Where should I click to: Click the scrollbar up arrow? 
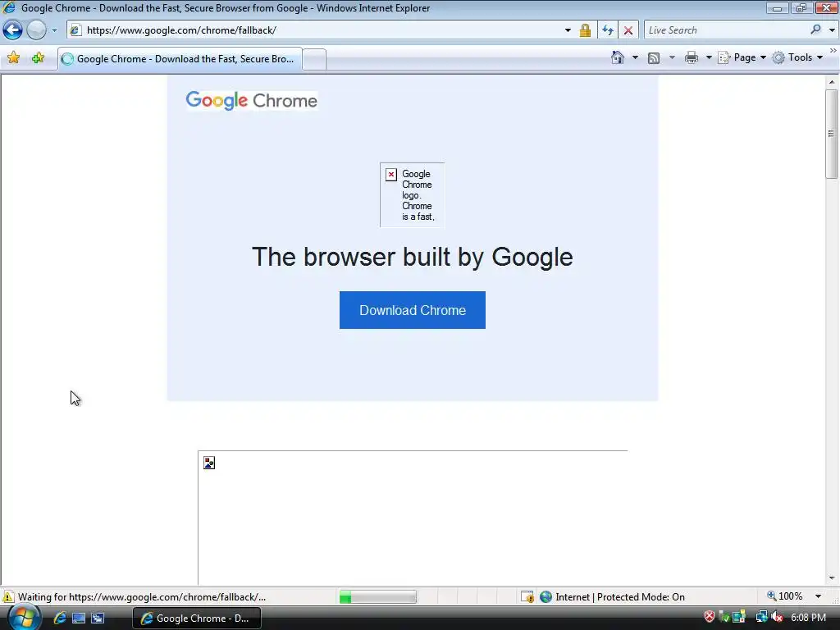pyautogui.click(x=832, y=82)
